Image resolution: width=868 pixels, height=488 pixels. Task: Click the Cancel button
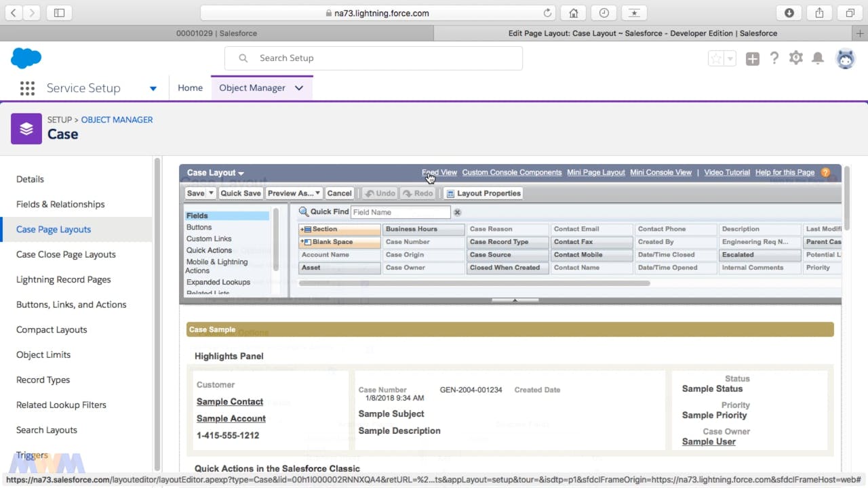pos(339,193)
